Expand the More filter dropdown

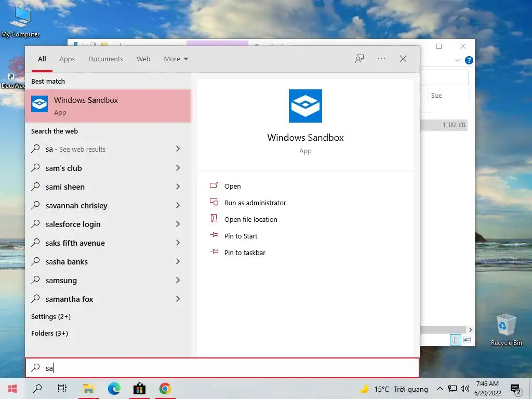176,59
